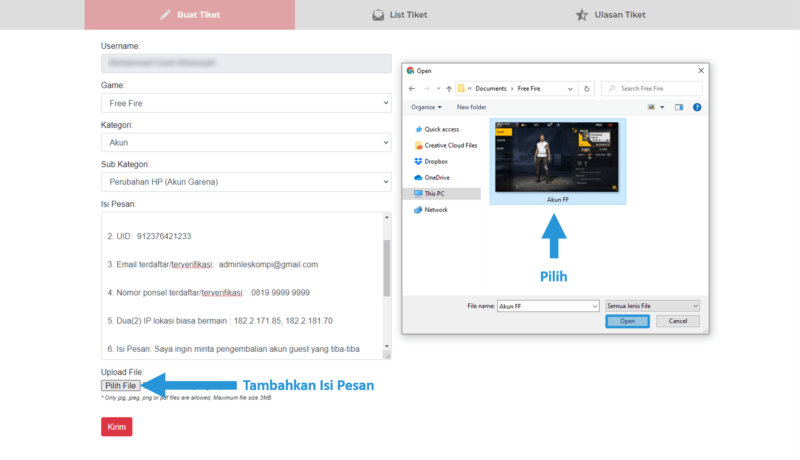Select Creative Cloud Files in sidebar

point(445,145)
